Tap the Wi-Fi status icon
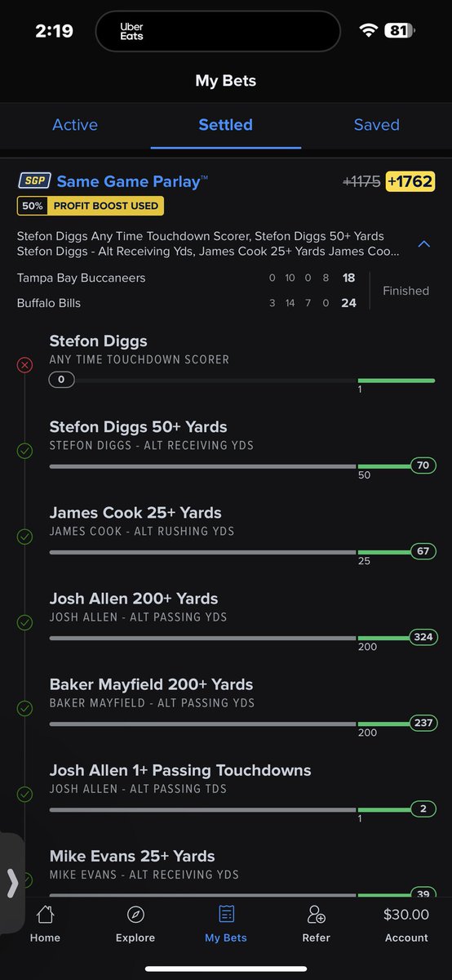Image resolution: width=452 pixels, height=980 pixels. [x=369, y=31]
